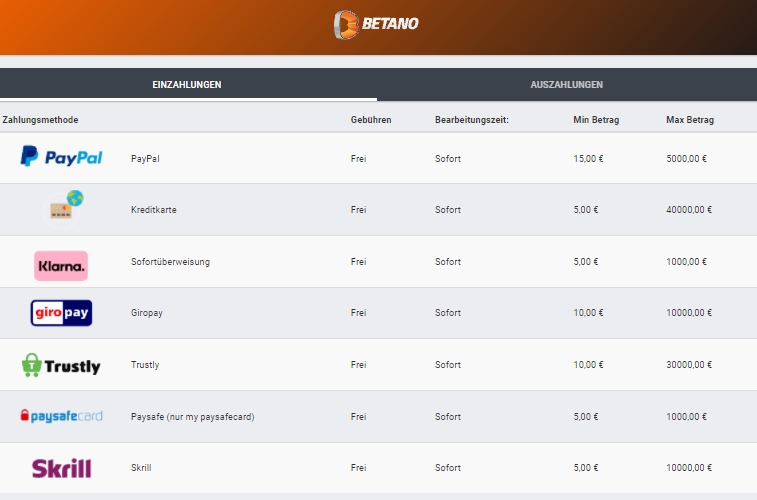The height and width of the screenshot is (500, 757).
Task: Click the Zahlungsmethode column header
Action: point(40,120)
